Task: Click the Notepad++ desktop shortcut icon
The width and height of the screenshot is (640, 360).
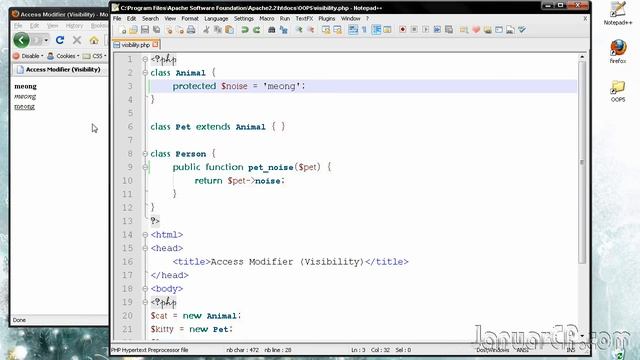Action: tap(618, 13)
